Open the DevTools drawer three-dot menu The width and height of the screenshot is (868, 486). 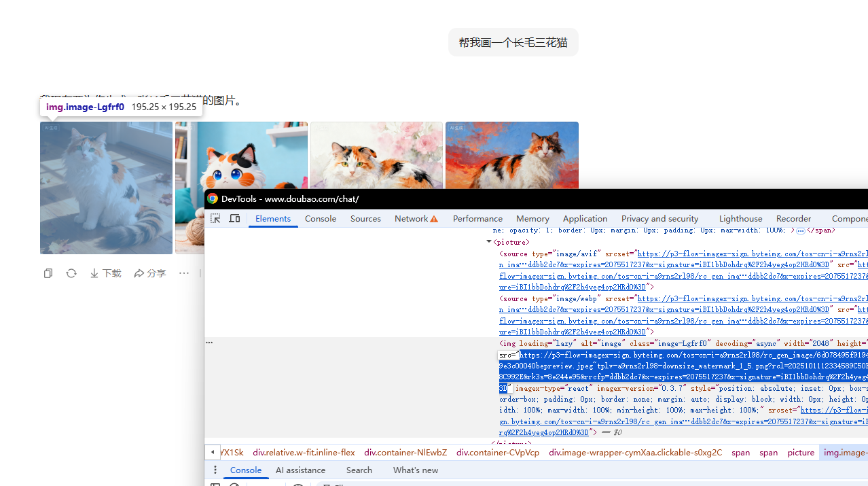[x=215, y=470]
